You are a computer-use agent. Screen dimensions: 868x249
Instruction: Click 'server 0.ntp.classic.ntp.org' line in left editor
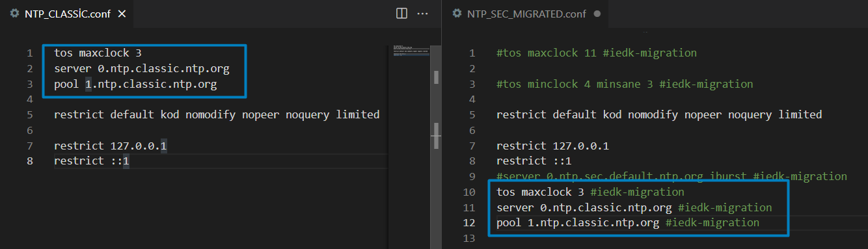coord(142,68)
